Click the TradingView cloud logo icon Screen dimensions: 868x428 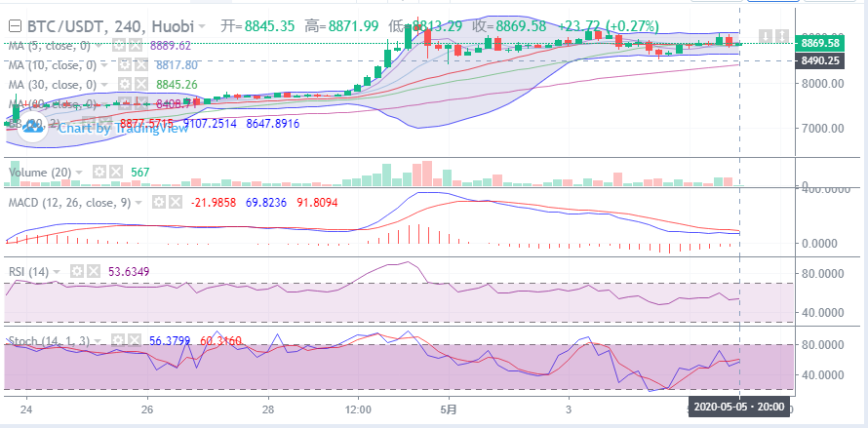tap(33, 128)
